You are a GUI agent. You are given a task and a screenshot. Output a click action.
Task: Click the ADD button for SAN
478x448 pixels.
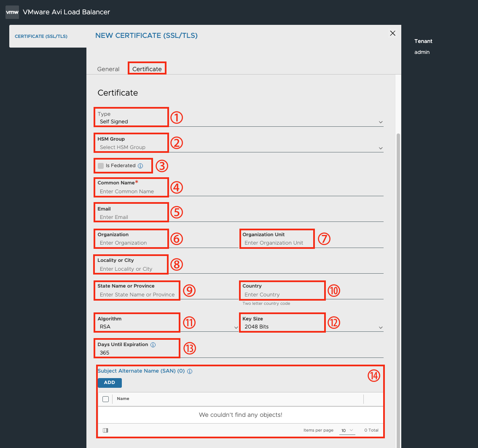coord(110,383)
